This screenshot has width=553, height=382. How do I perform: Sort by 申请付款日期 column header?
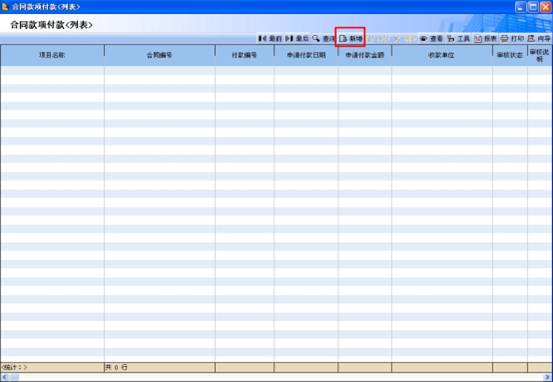click(306, 55)
